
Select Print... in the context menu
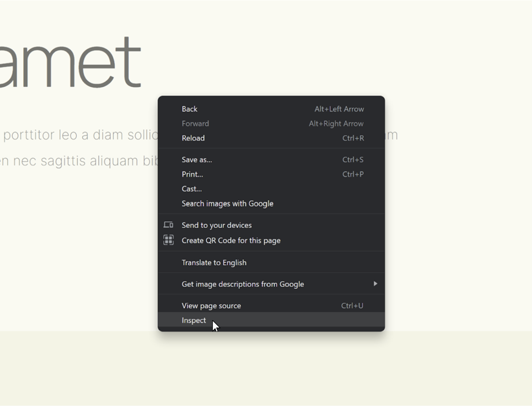[192, 174]
